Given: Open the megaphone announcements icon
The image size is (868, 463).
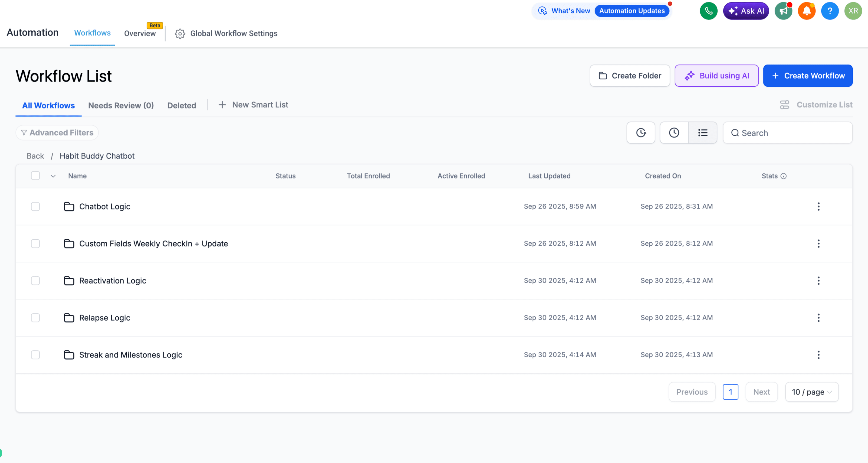Looking at the screenshot, I should 783,11.
